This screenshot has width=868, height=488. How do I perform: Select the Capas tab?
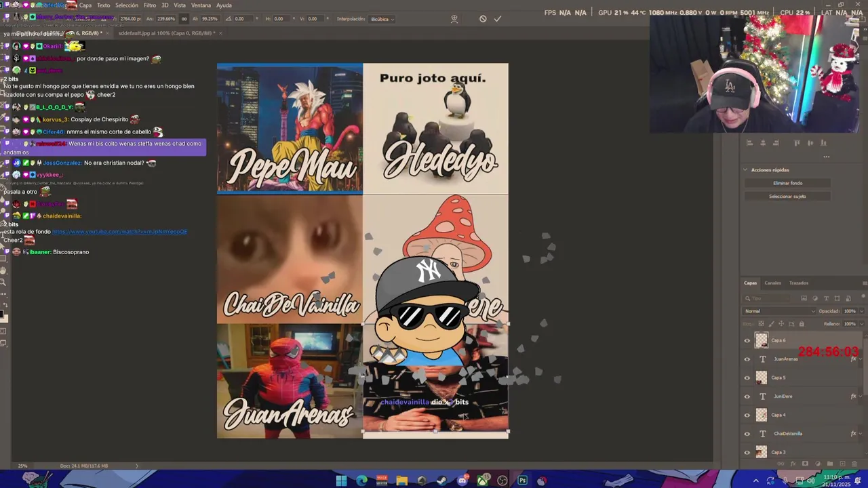(x=751, y=283)
